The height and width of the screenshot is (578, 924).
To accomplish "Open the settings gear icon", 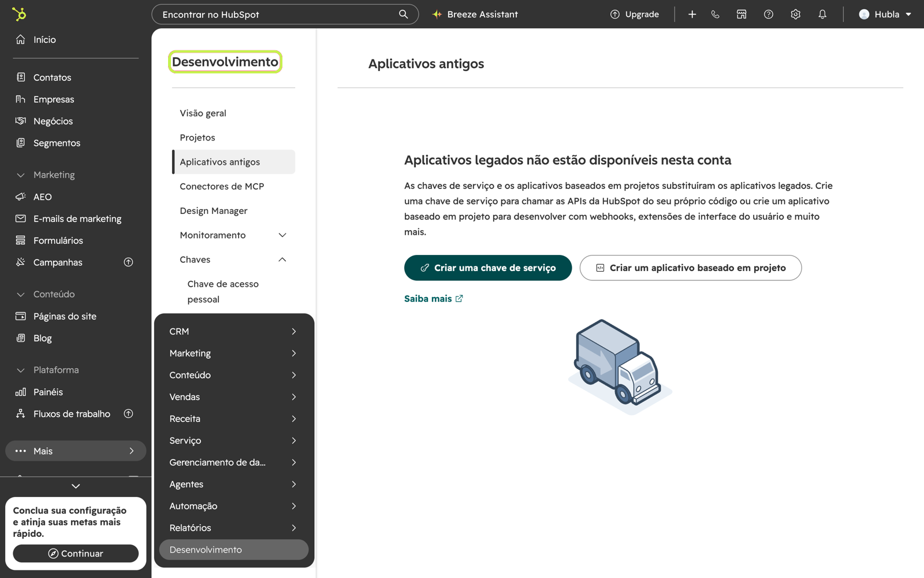I will pyautogui.click(x=796, y=14).
